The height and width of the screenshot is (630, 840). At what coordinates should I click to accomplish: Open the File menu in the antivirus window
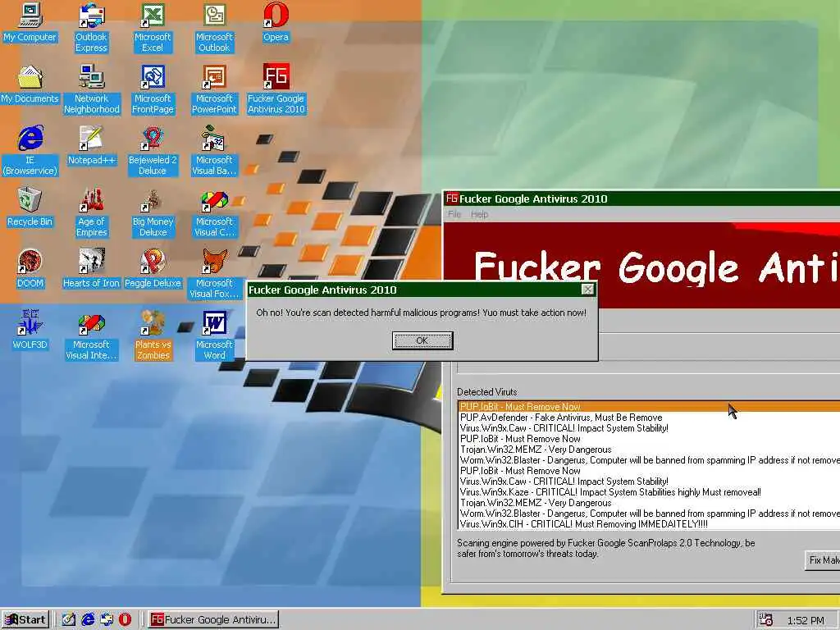point(454,214)
